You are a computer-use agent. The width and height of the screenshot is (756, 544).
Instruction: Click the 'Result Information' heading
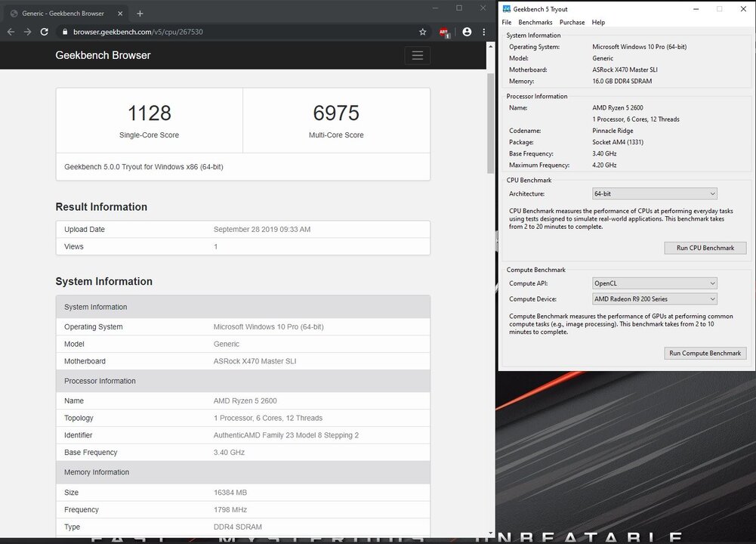pos(101,207)
